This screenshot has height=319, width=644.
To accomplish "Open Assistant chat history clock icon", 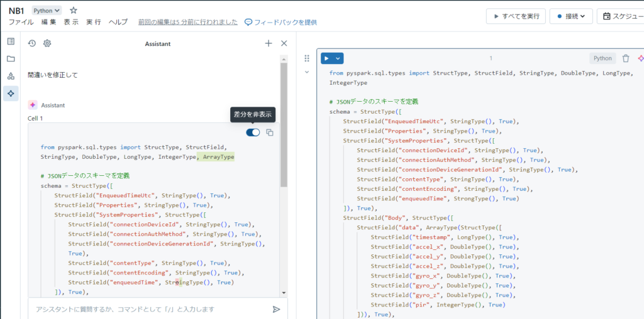I will [32, 43].
